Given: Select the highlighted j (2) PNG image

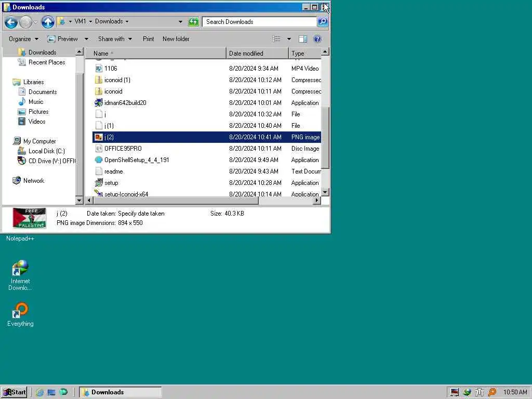Looking at the screenshot, I should [206, 137].
